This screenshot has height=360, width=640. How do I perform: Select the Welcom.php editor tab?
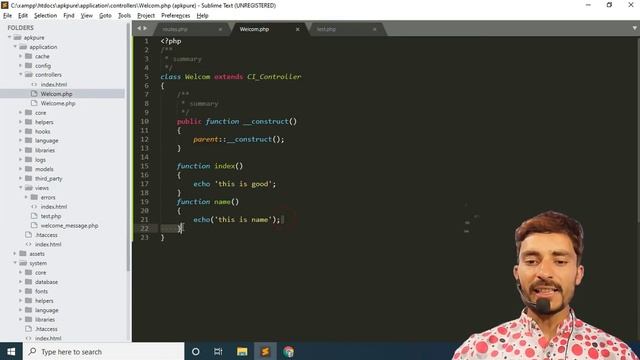pos(254,29)
